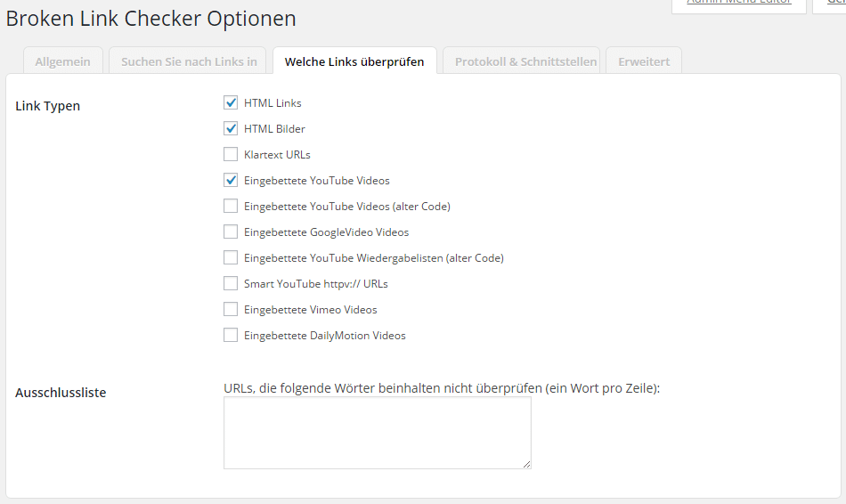Tick YouTube Wiedergabelisten (alter Code) checkbox
846x504 pixels.
[x=231, y=258]
